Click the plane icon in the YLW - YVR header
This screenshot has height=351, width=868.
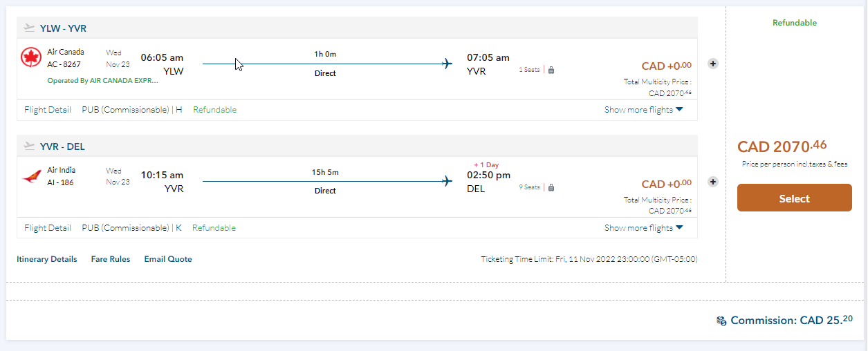click(x=29, y=28)
